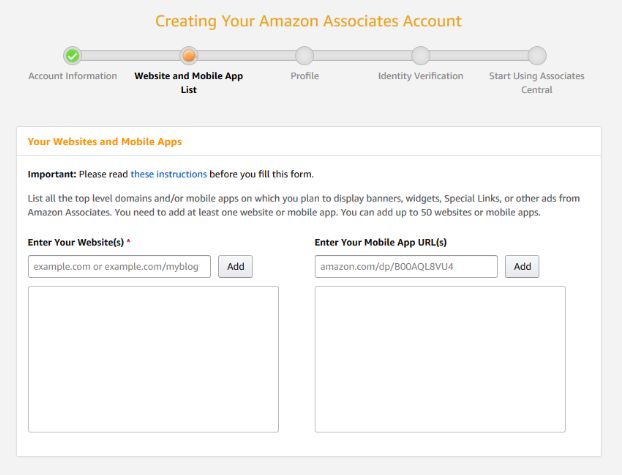
Task: Click inside the mobile app URLs list box
Action: pos(439,359)
